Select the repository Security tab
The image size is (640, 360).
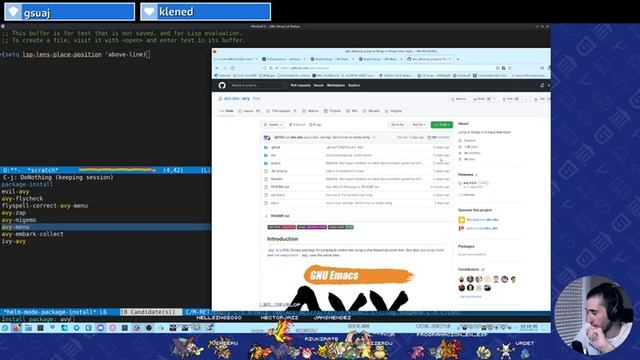tap(371, 111)
